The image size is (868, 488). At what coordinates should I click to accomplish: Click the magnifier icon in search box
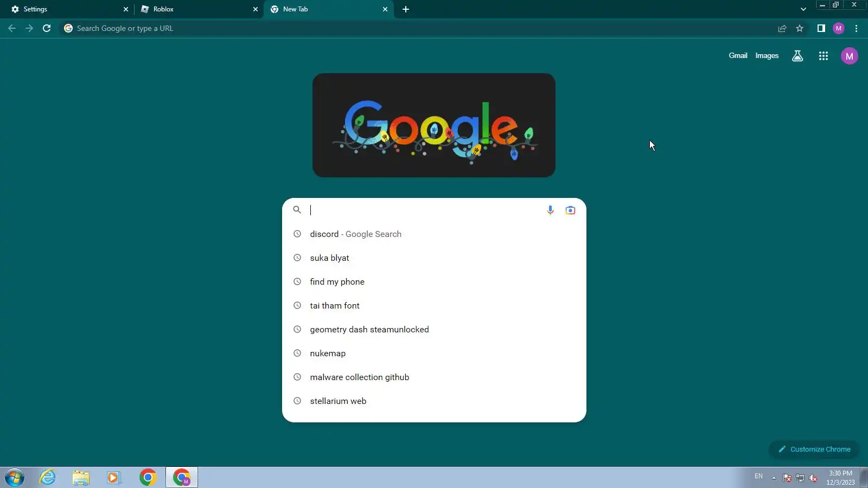pyautogui.click(x=297, y=210)
